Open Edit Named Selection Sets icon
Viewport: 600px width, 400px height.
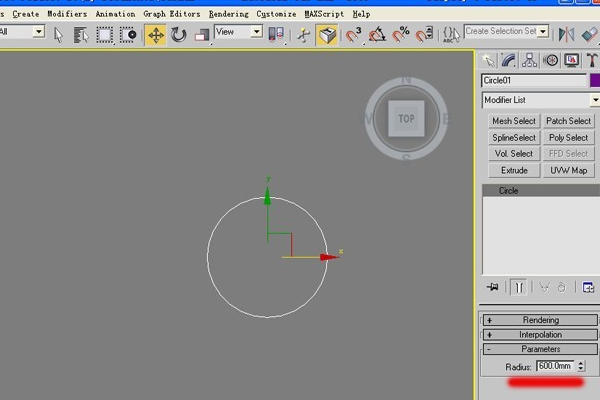tap(452, 35)
